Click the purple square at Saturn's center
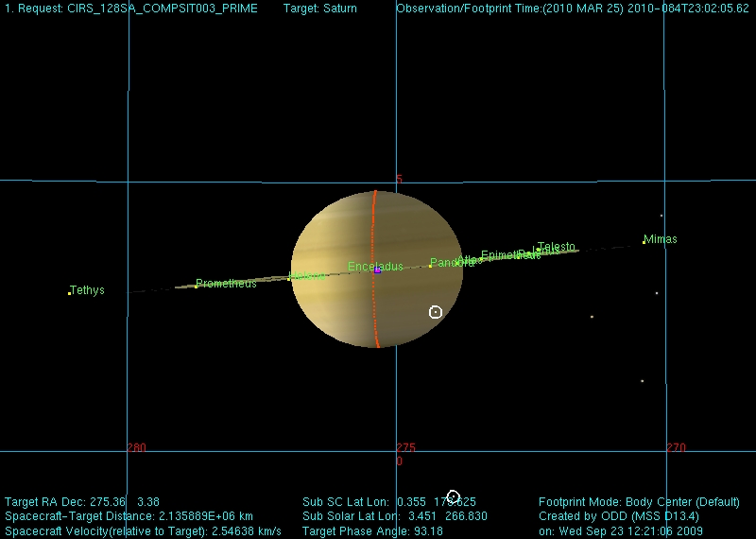 (377, 269)
